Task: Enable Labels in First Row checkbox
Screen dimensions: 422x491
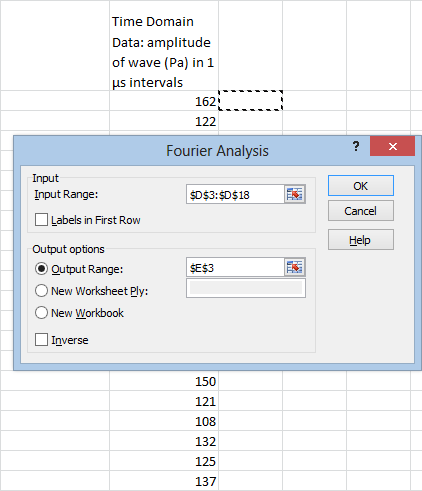Action: (x=41, y=220)
